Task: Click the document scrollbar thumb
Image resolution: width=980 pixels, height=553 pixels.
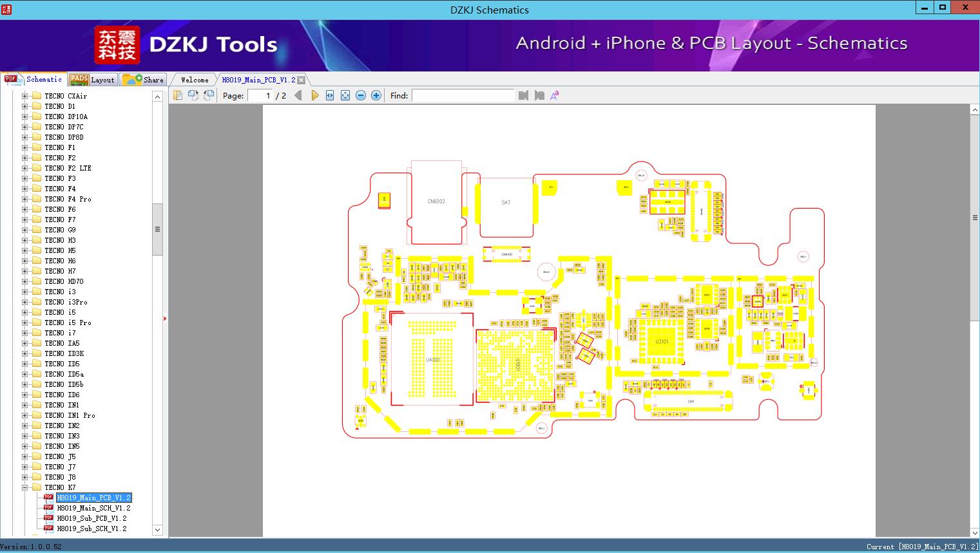Action: click(x=975, y=218)
